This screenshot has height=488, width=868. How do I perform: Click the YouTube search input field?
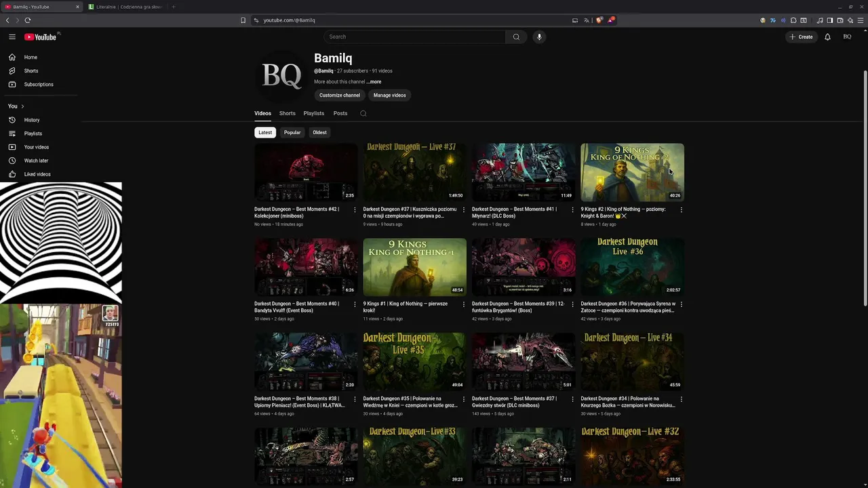pos(414,37)
